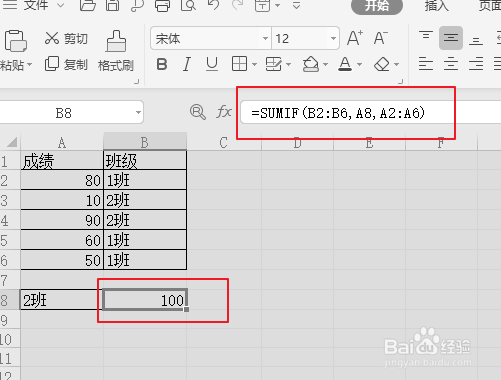501x380 pixels.
Task: Click the eraser clear icon
Action: pos(382,64)
